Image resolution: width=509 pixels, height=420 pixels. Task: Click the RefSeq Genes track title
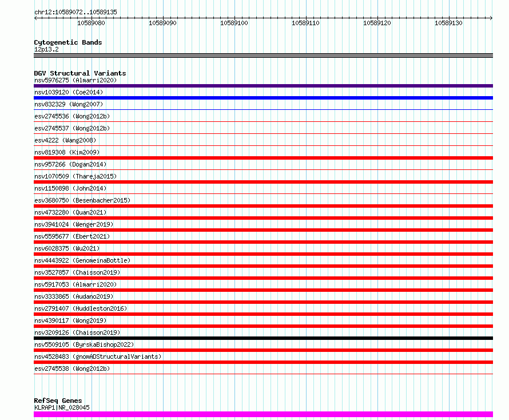(58, 401)
